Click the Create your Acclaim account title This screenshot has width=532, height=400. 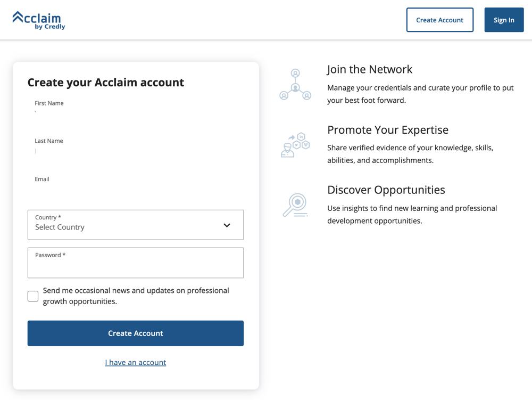(x=105, y=82)
